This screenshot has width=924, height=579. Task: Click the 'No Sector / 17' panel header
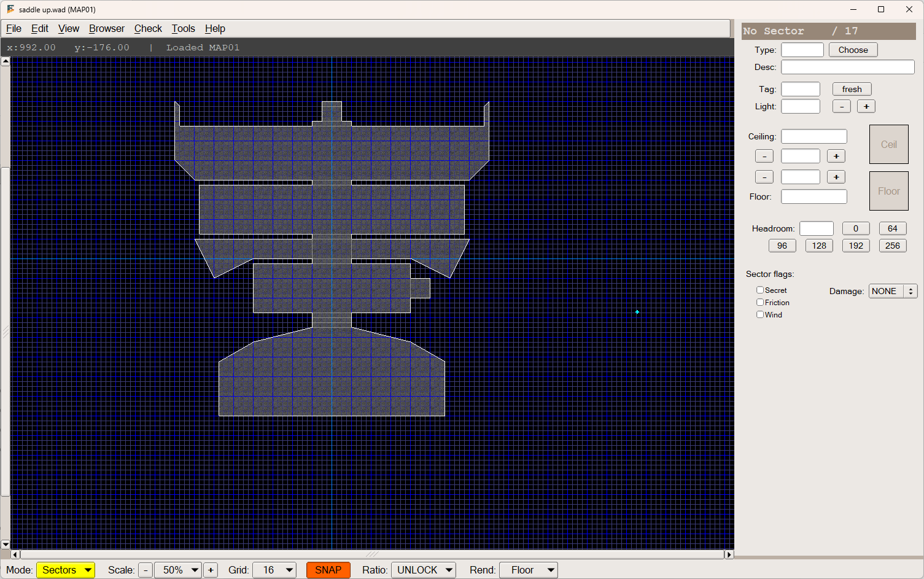click(x=829, y=31)
